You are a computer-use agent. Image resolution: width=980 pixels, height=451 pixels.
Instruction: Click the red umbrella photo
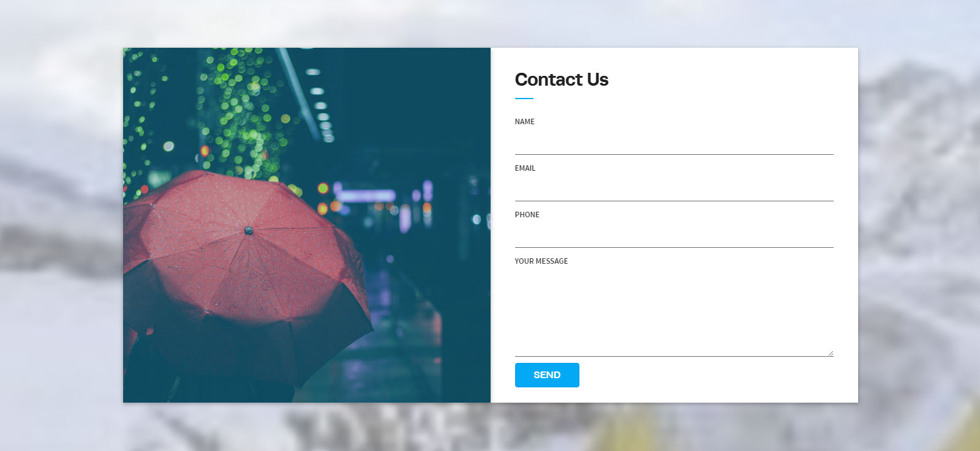[x=307, y=225]
